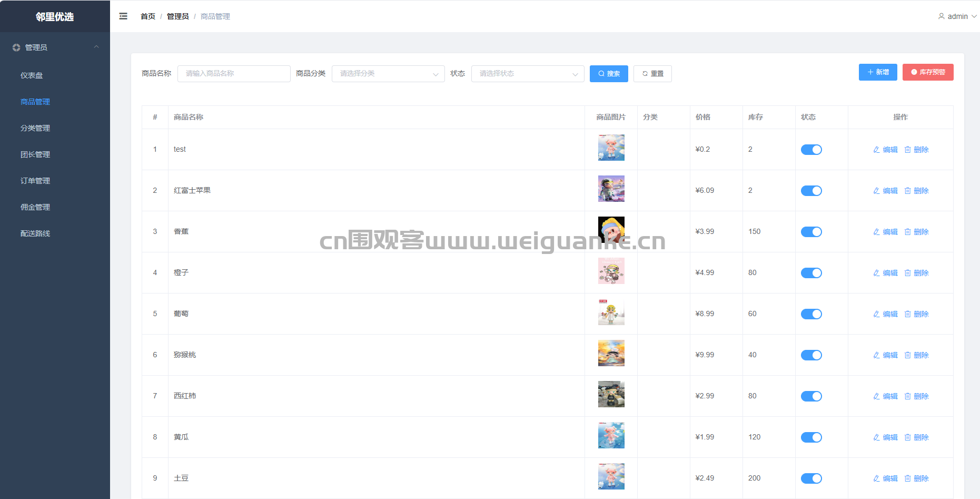Click the 管理员 menu icon in sidebar
Screen dimensions: 980x499
click(16, 47)
